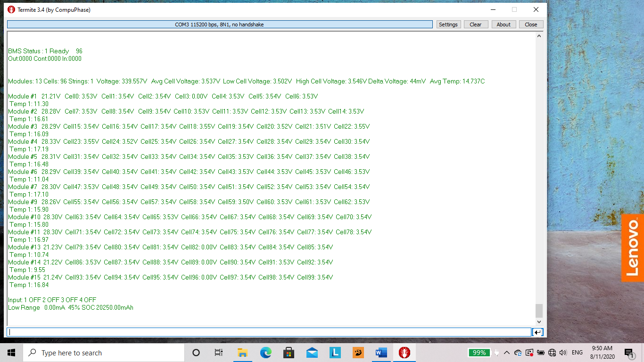Open Termite Settings dialog
The height and width of the screenshot is (362, 644).
tap(448, 25)
